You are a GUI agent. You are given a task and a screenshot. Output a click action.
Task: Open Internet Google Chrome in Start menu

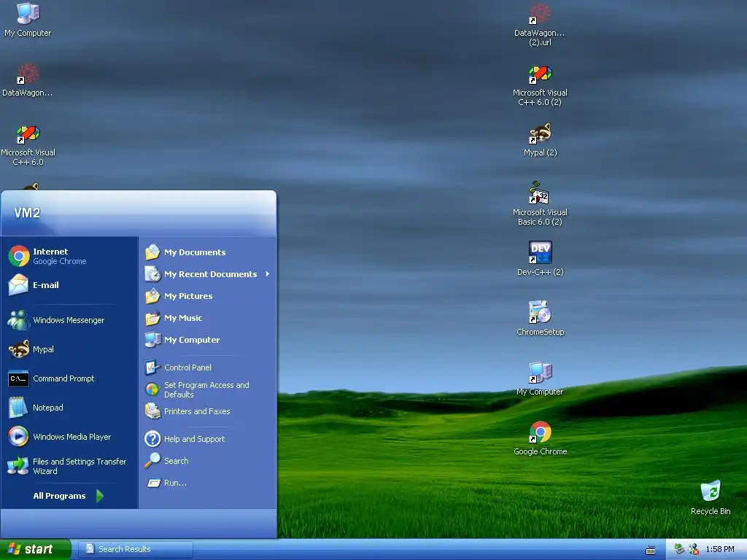coord(69,256)
